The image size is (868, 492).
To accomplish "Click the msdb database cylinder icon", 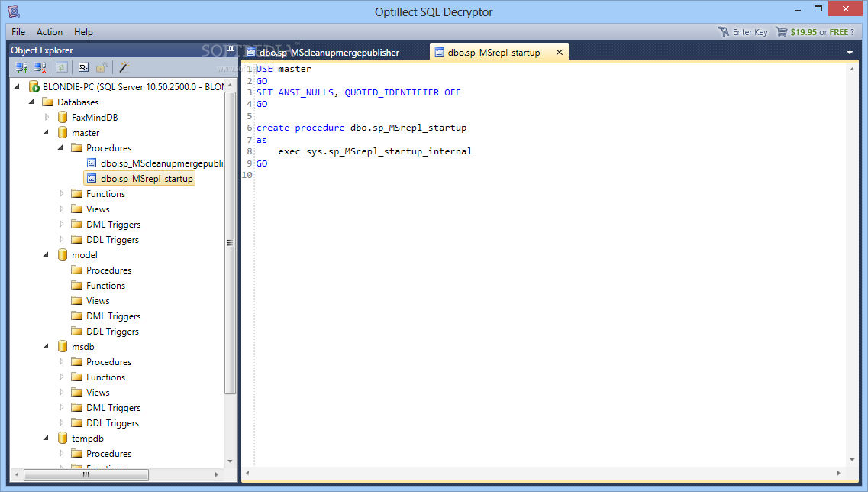I will coord(63,347).
